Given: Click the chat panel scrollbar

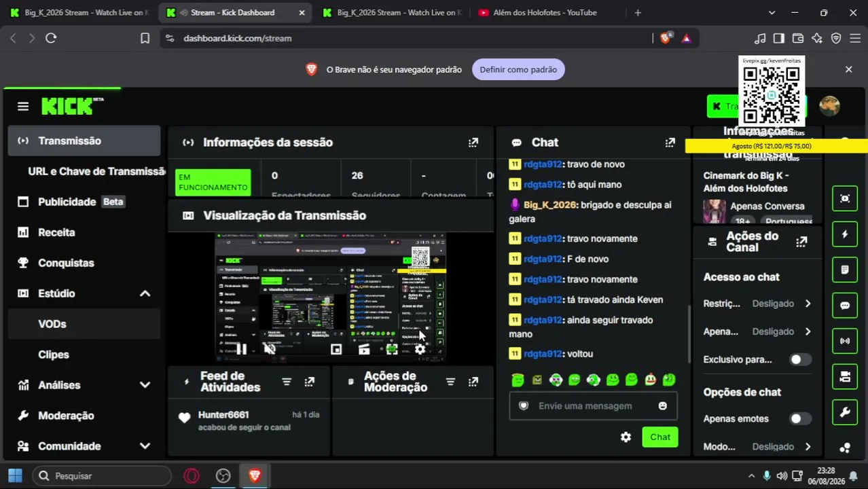Looking at the screenshot, I should 688,333.
